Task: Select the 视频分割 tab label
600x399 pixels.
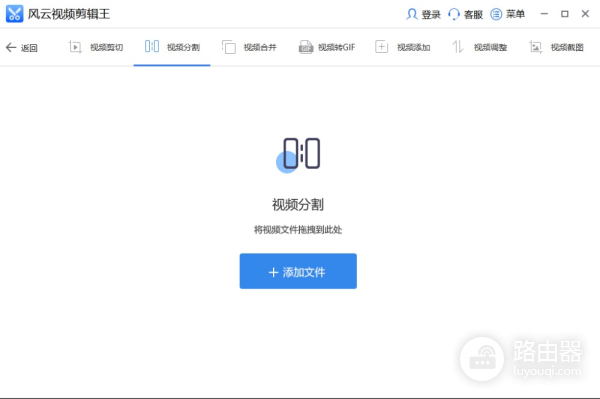Action: (183, 47)
